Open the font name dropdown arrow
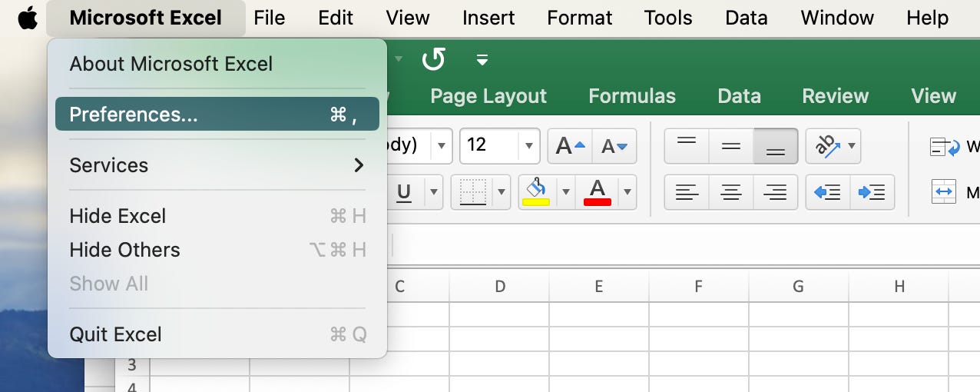 point(441,145)
